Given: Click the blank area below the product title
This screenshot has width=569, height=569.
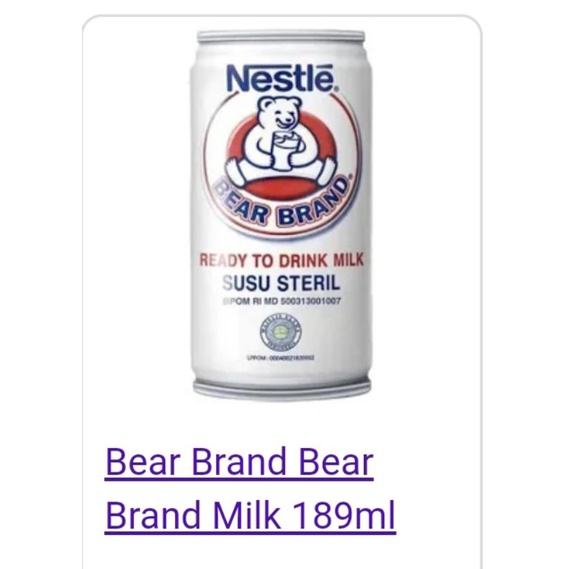Looking at the screenshot, I should [281, 553].
